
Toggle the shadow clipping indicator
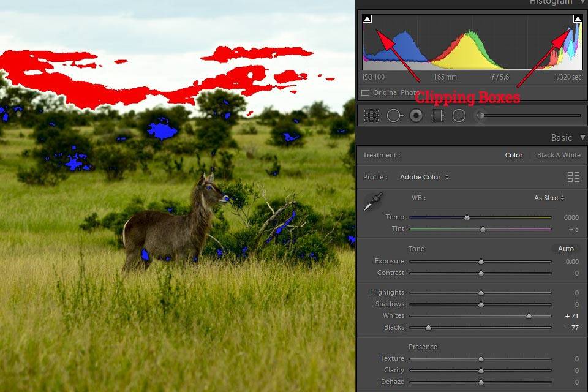pyautogui.click(x=367, y=18)
